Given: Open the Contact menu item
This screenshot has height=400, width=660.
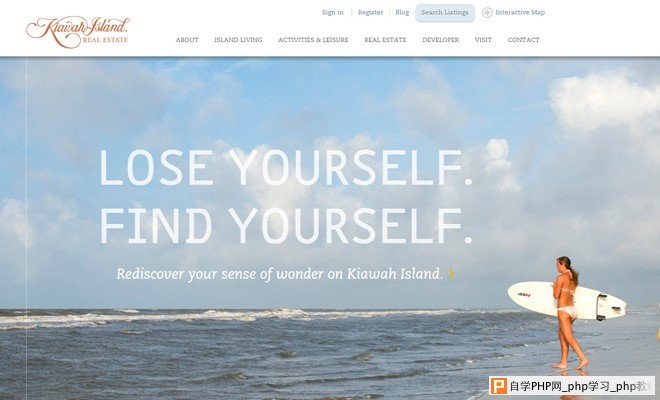Looking at the screenshot, I should coord(523,40).
